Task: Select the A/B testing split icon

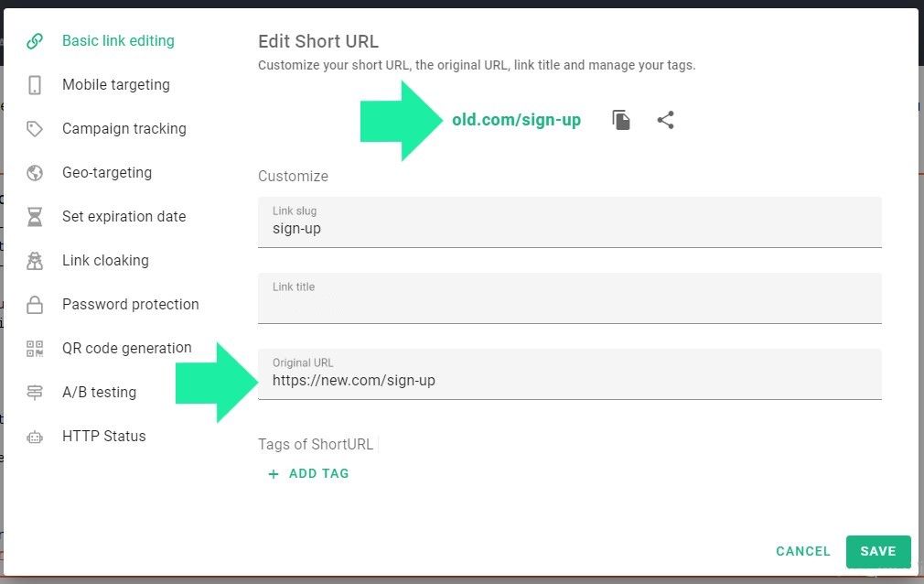Action: (35, 392)
